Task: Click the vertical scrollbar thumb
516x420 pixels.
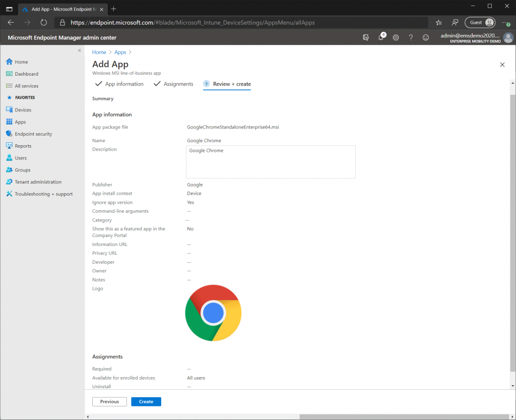Action: (x=512, y=233)
